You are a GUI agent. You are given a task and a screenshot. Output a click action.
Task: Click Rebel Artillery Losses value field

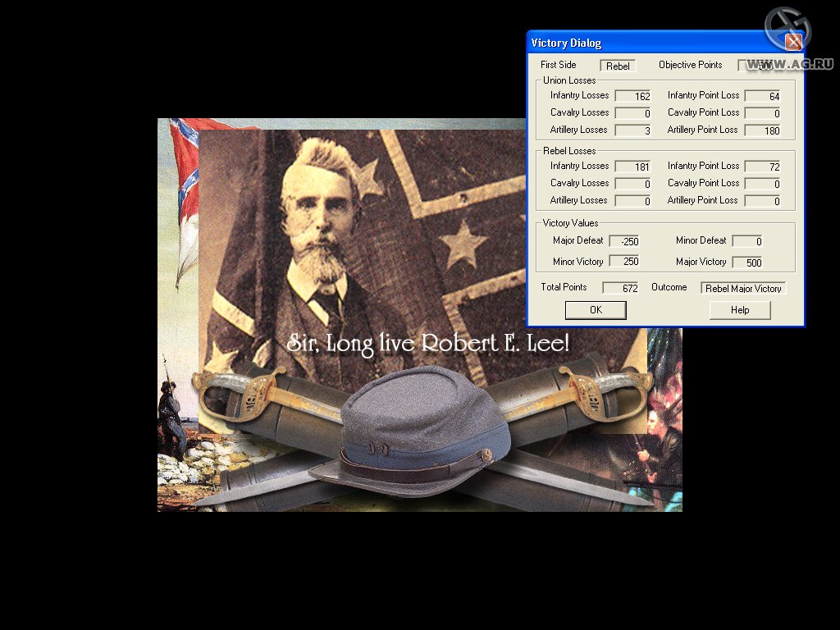632,201
